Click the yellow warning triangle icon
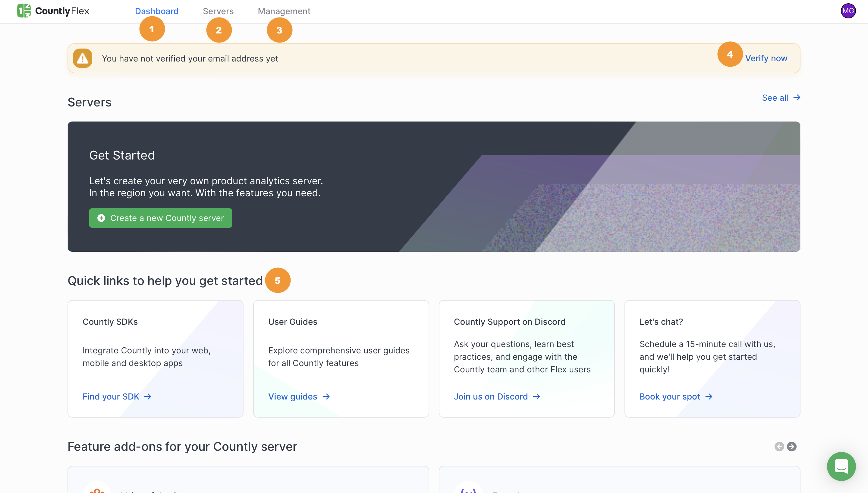 coord(83,58)
